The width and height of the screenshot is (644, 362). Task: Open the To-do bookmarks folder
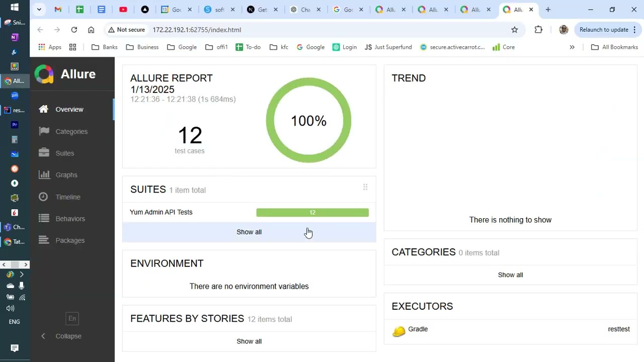pyautogui.click(x=248, y=47)
